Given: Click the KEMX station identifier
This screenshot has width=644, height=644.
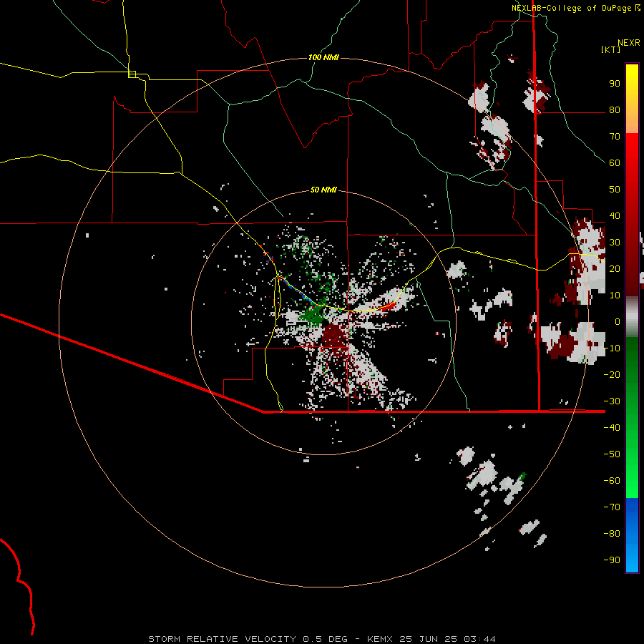Looking at the screenshot, I should coord(381,639).
